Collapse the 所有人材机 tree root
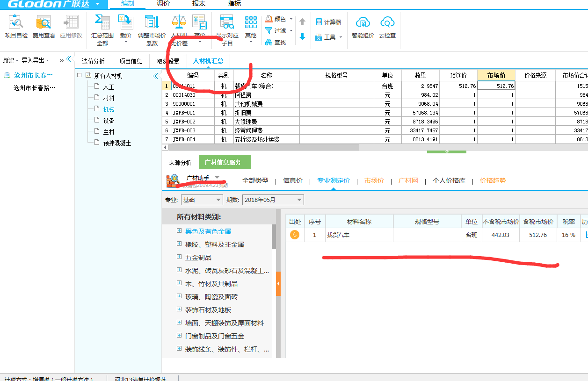The height and width of the screenshot is (381, 588). 80,75
